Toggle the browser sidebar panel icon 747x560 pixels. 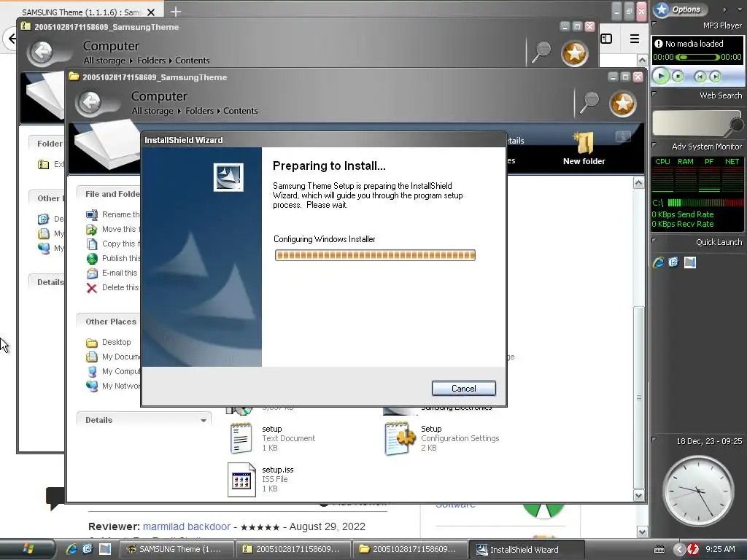click(x=606, y=39)
